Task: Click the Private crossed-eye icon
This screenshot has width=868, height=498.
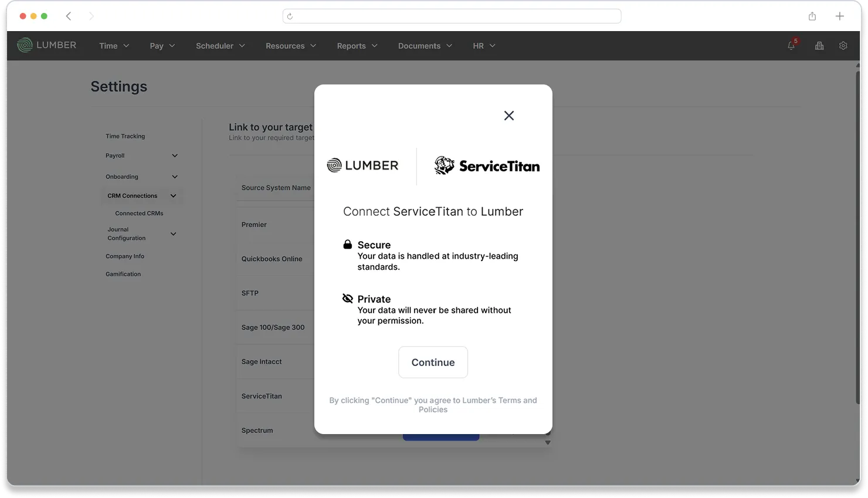Action: coord(348,299)
